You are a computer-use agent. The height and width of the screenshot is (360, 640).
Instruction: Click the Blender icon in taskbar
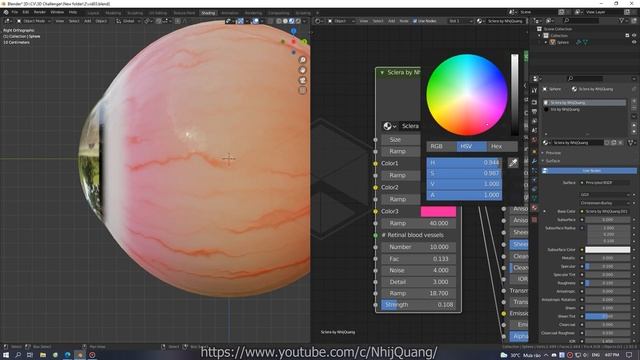tap(80, 355)
